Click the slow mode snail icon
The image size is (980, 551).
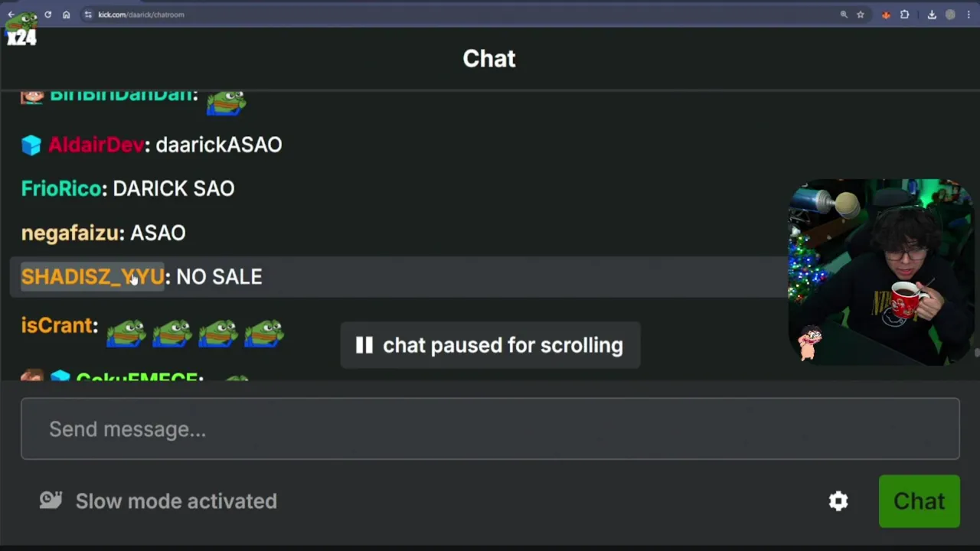pos(51,500)
